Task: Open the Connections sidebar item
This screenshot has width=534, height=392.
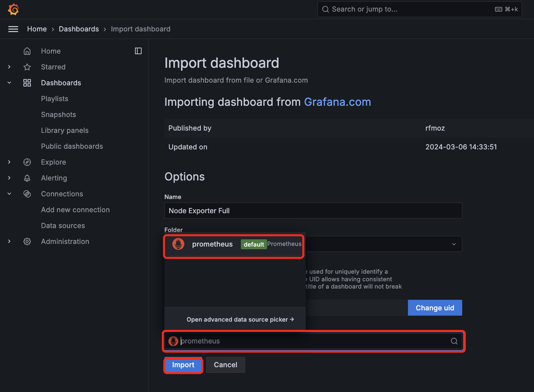Action: pyautogui.click(x=62, y=194)
